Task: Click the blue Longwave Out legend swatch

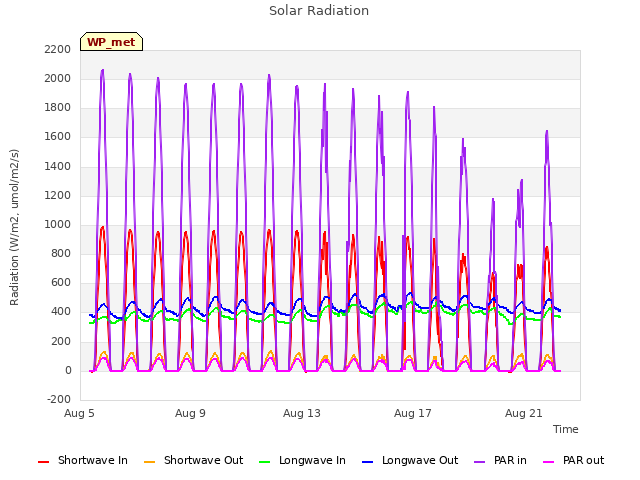Action: coord(367,462)
